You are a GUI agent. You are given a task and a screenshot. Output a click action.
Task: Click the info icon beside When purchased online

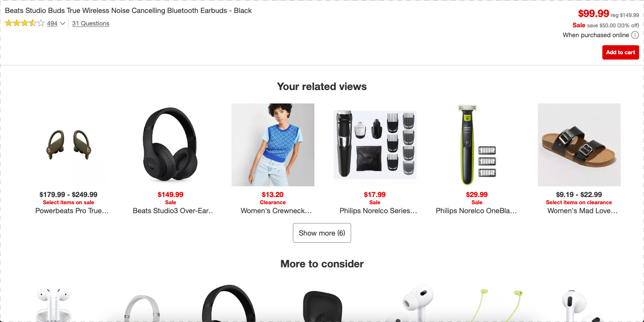pos(635,35)
